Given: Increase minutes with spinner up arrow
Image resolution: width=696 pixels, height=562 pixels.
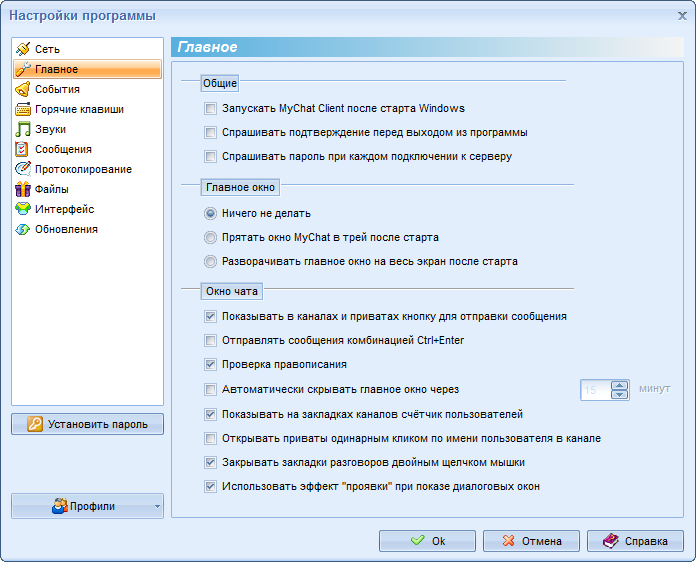Looking at the screenshot, I should pos(620,385).
